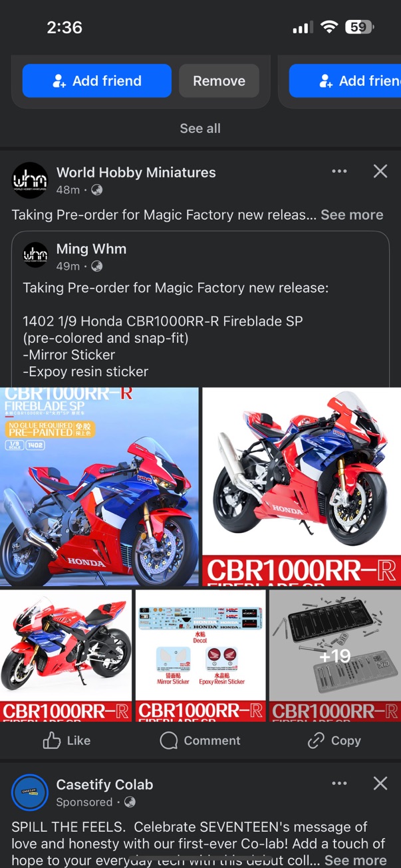The height and width of the screenshot is (868, 401).
Task: Open the World Hobby Miniatures page name
Action: click(136, 172)
